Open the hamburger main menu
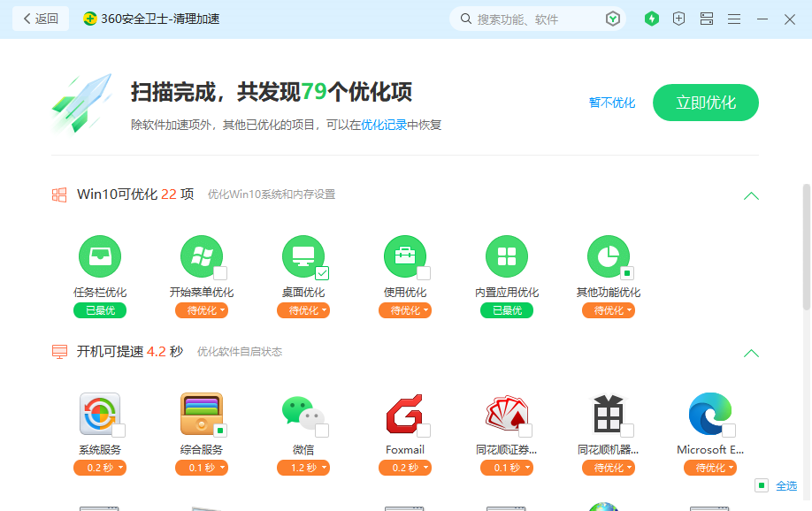The height and width of the screenshot is (511, 812). [x=734, y=19]
